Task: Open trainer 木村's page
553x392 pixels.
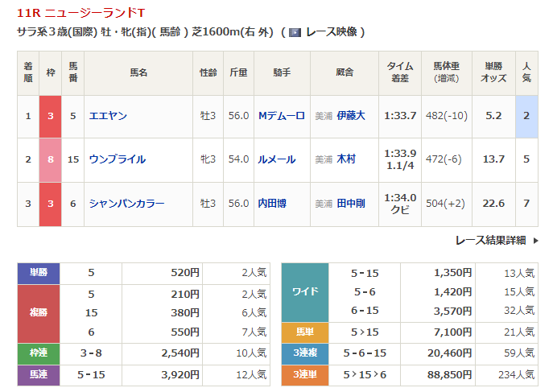Action: [x=346, y=159]
